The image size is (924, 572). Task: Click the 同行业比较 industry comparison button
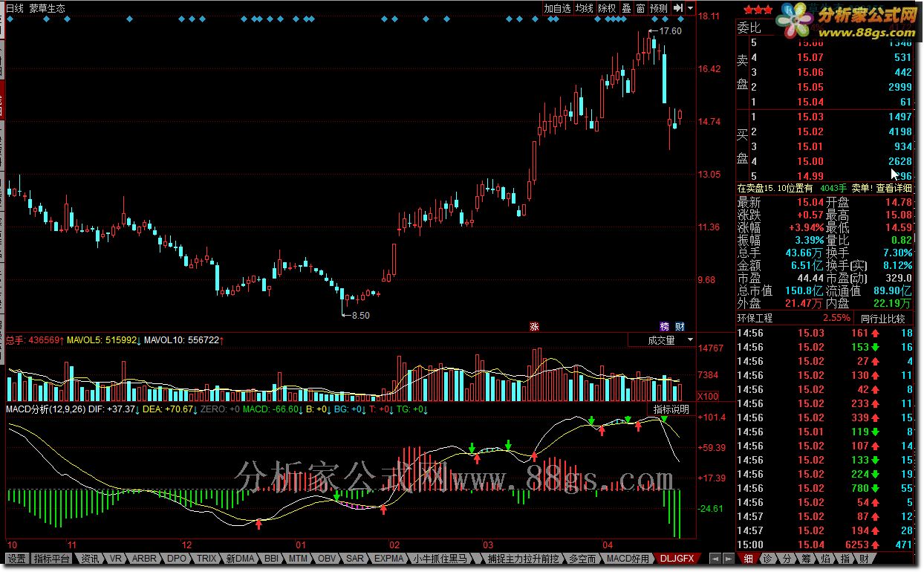(x=882, y=318)
